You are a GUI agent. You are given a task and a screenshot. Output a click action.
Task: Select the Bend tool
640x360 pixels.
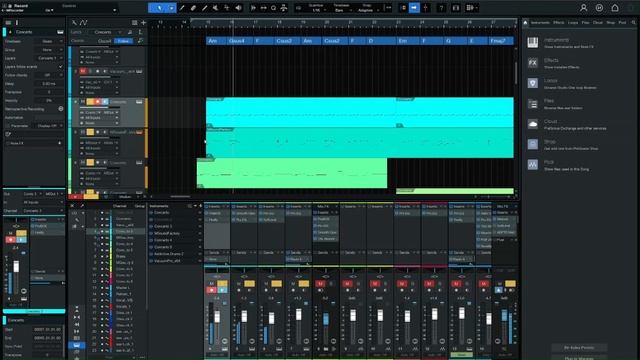pyautogui.click(x=227, y=8)
